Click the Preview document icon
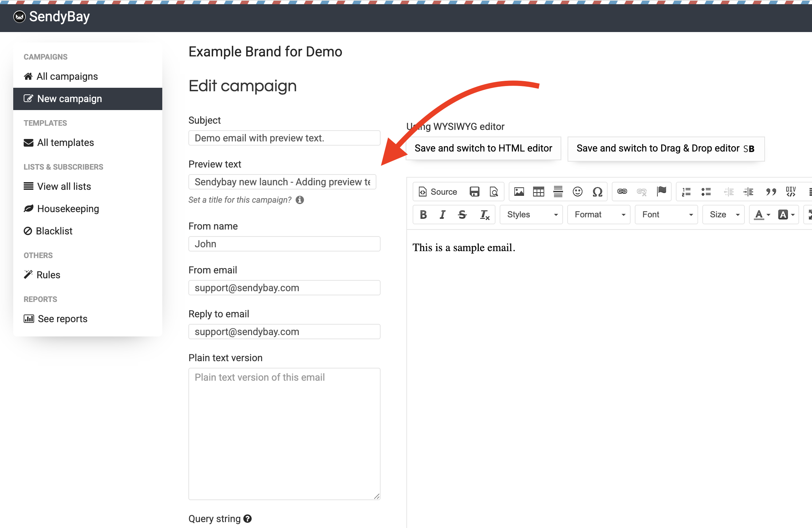812x528 pixels. [494, 192]
